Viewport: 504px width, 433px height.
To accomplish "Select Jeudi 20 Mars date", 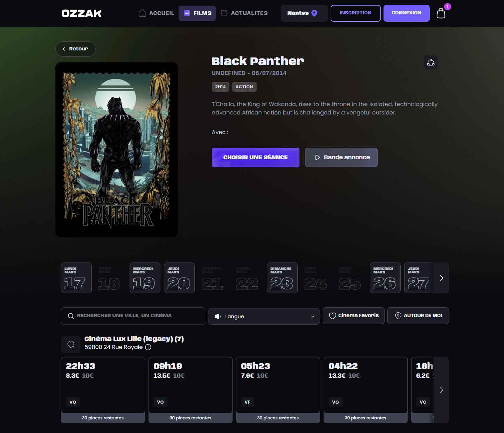I will tap(179, 278).
